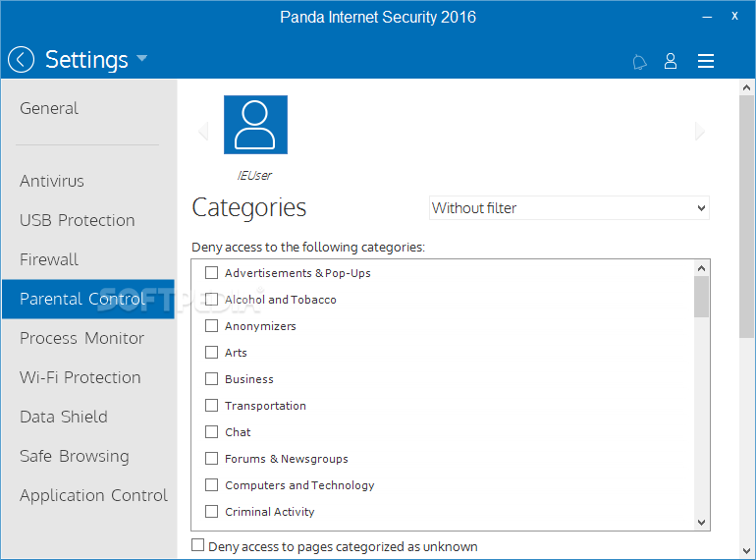This screenshot has width=756, height=560.
Task: Click categories list scroll-up arrow
Action: [x=702, y=268]
